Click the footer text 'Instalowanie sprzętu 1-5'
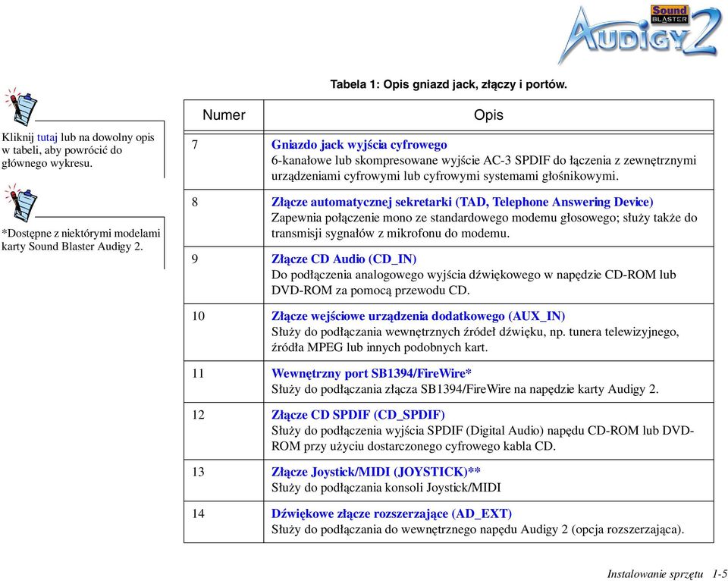 pos(667,574)
